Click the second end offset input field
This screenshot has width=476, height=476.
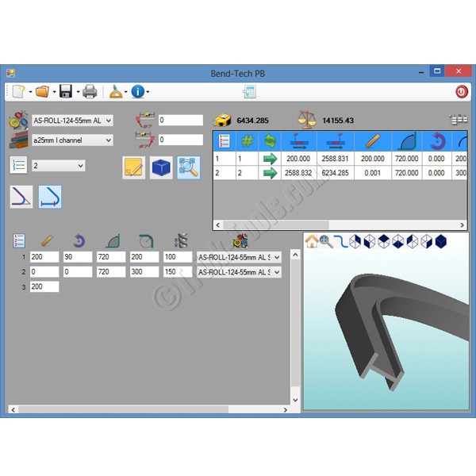181,140
